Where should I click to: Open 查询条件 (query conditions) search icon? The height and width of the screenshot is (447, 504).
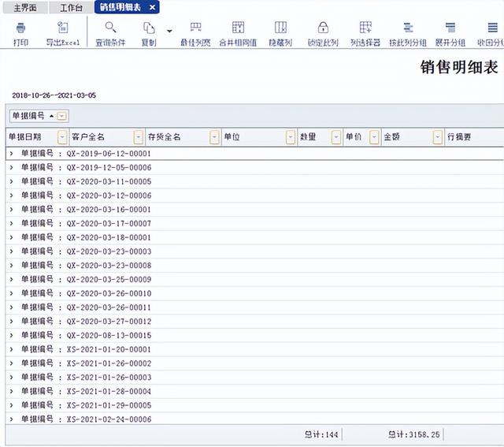pos(110,28)
